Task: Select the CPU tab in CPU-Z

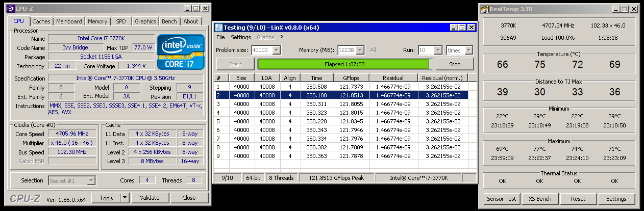Action: [19, 21]
